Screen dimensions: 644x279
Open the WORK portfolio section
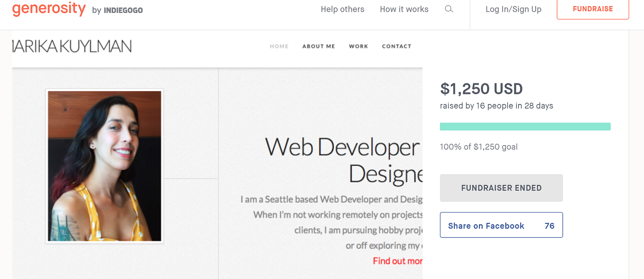point(359,46)
